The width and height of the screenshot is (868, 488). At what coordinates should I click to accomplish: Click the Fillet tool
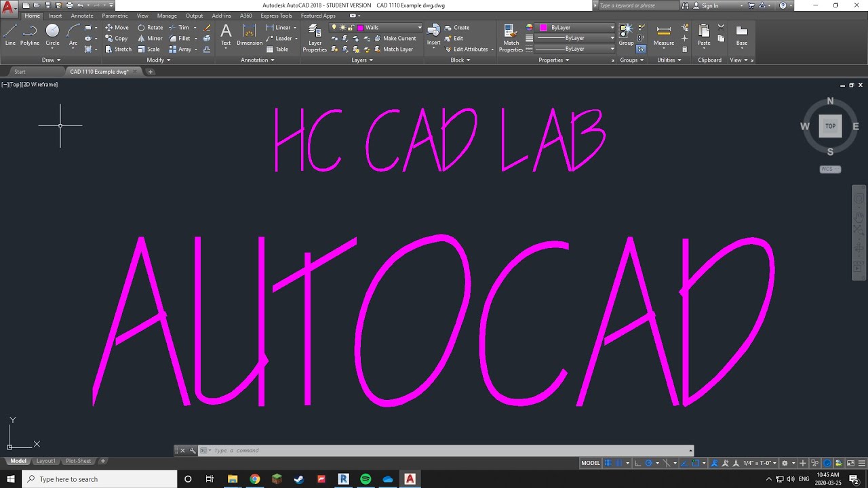pos(180,39)
